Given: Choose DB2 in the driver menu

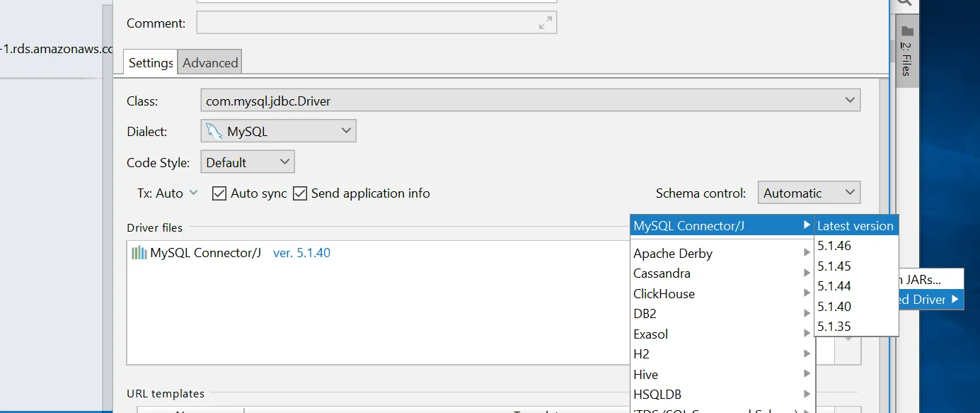Looking at the screenshot, I should click(x=722, y=313).
